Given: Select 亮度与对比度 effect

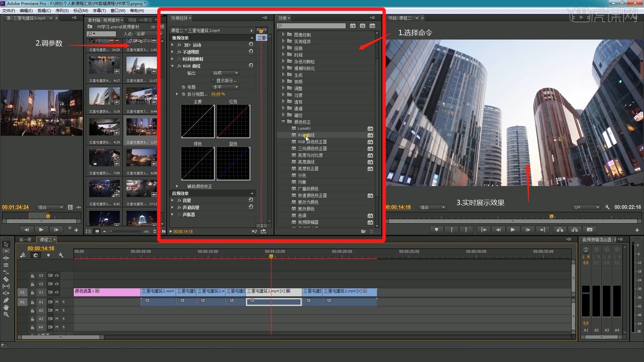Looking at the screenshot, I should (x=310, y=155).
